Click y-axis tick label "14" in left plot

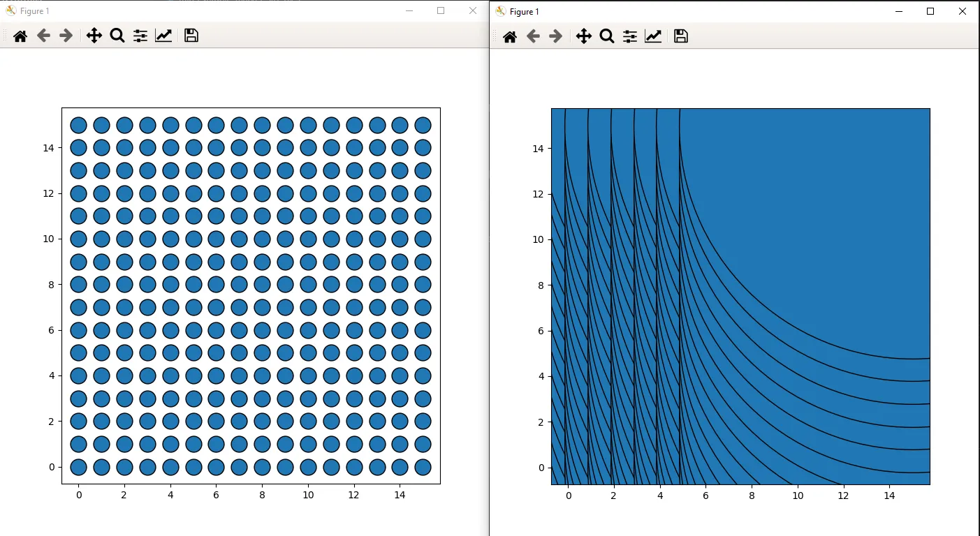point(48,148)
